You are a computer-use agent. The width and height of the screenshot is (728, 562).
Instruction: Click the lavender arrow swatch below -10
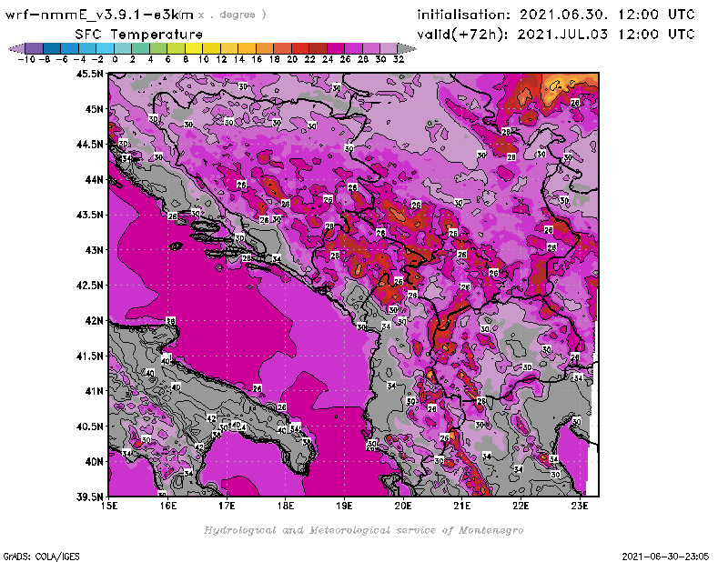click(16, 48)
